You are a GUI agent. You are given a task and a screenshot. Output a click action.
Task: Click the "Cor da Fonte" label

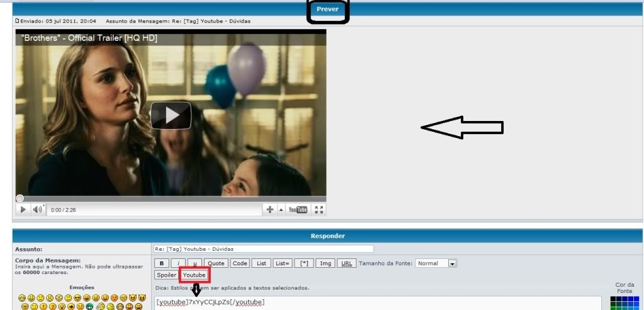point(624,288)
